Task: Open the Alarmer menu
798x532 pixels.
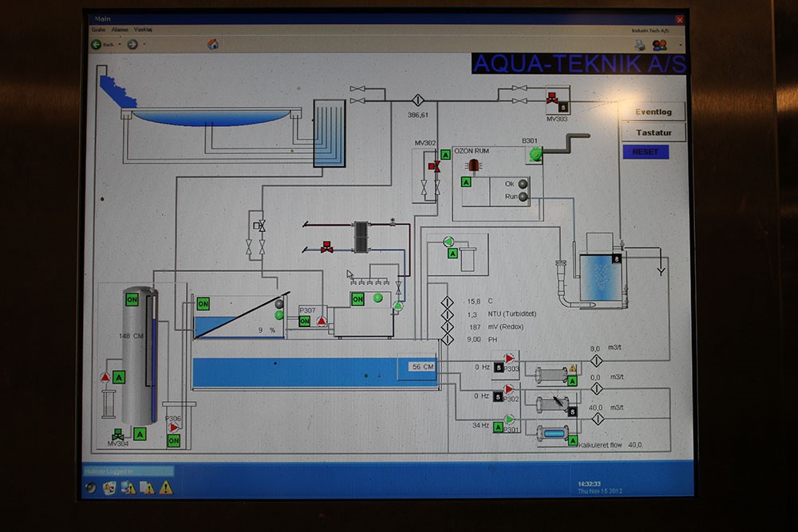Action: [120, 30]
